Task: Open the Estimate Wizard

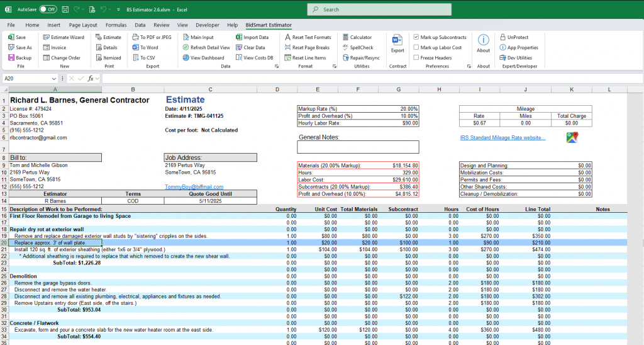Action: click(x=64, y=37)
